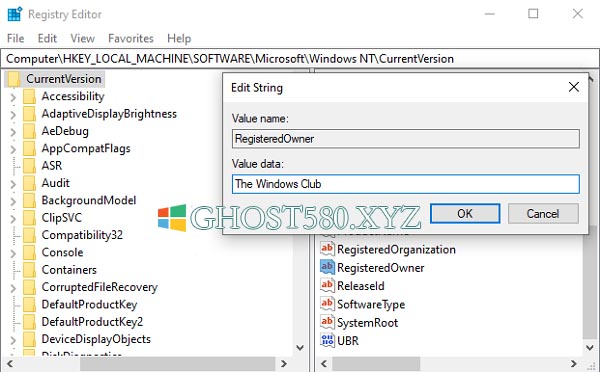Click the ReleaseId string value icon
The width and height of the screenshot is (600, 372).
click(x=327, y=286)
